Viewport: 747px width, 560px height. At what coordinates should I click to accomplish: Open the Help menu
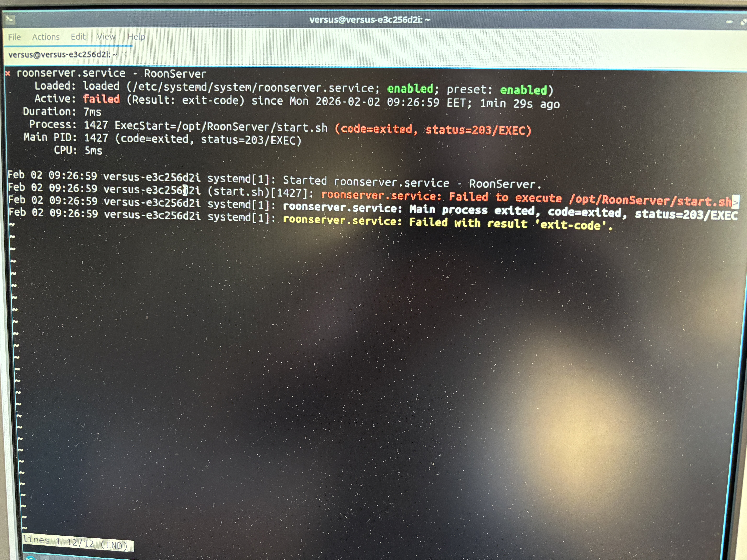[x=136, y=36]
